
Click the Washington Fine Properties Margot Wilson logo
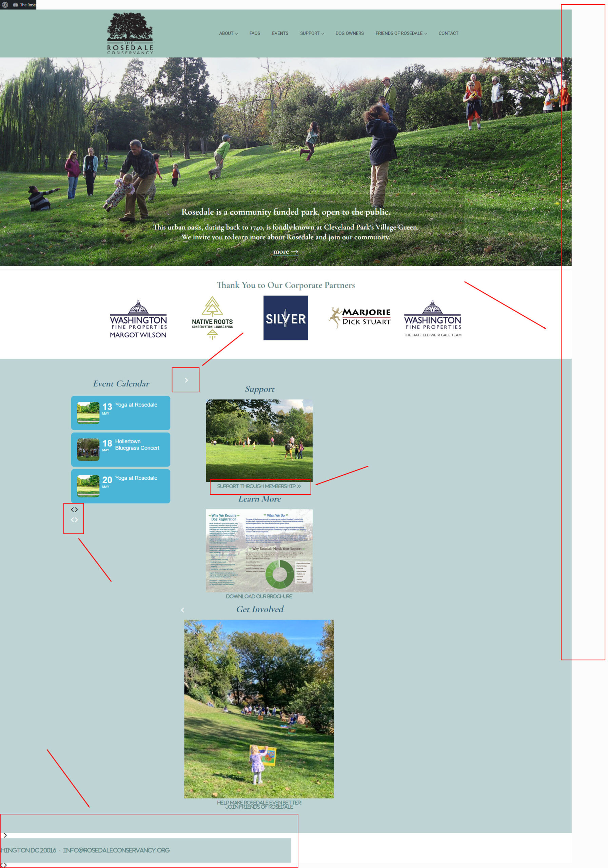point(138,319)
